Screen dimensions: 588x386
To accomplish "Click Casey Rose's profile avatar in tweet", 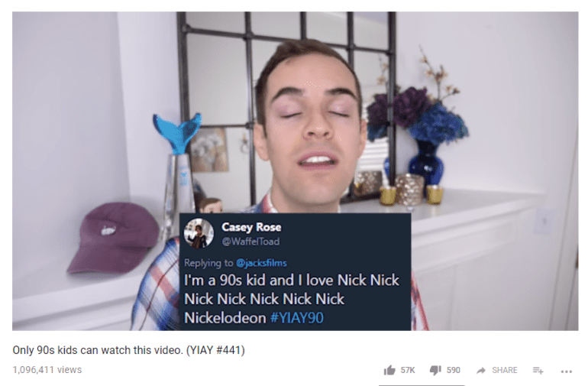I will point(199,233).
